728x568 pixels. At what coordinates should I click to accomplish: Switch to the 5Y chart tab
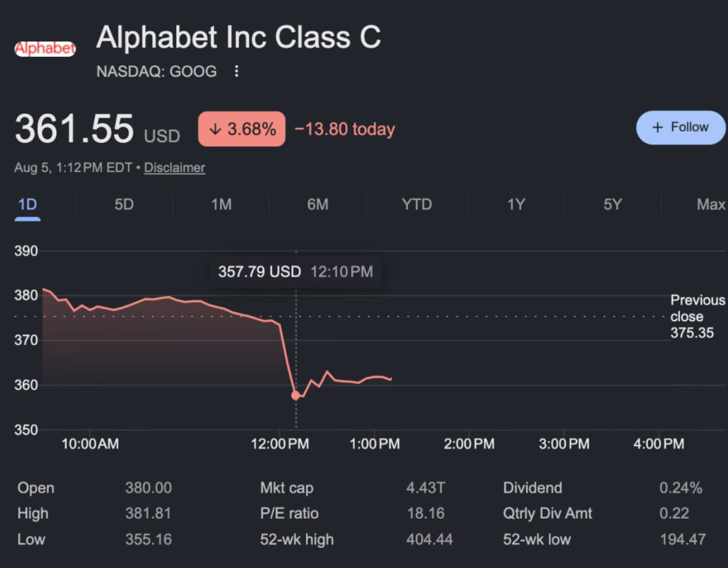coord(612,204)
